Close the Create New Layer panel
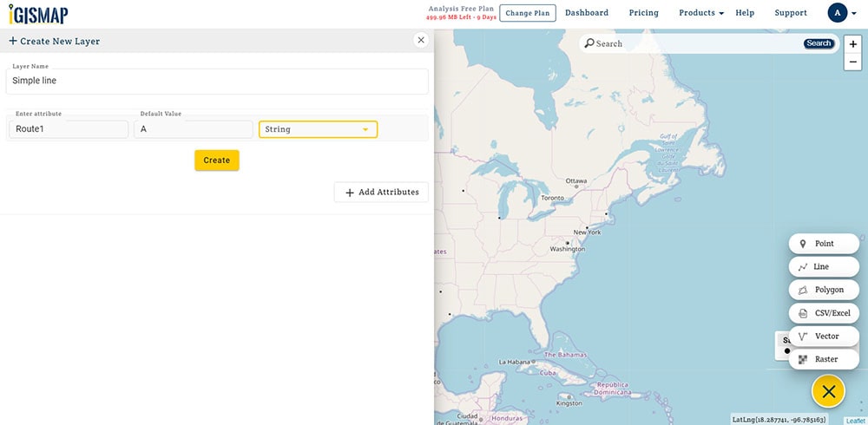Image resolution: width=868 pixels, height=425 pixels. pos(421,40)
